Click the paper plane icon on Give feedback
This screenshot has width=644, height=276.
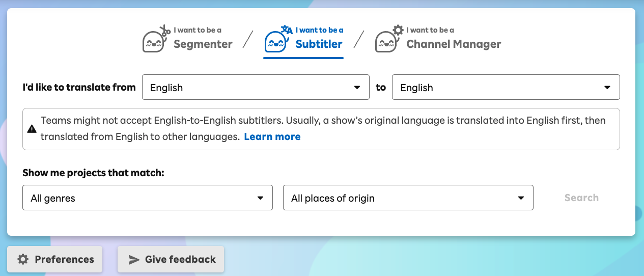coord(134,260)
